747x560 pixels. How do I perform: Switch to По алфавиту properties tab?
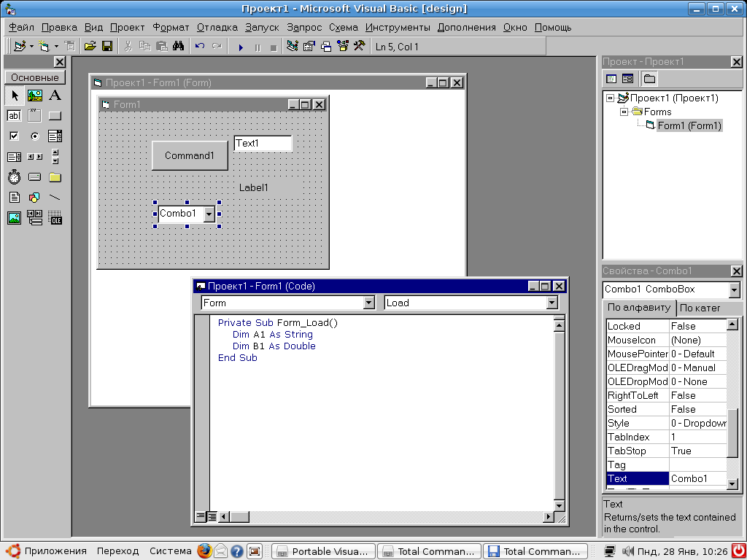(x=639, y=308)
